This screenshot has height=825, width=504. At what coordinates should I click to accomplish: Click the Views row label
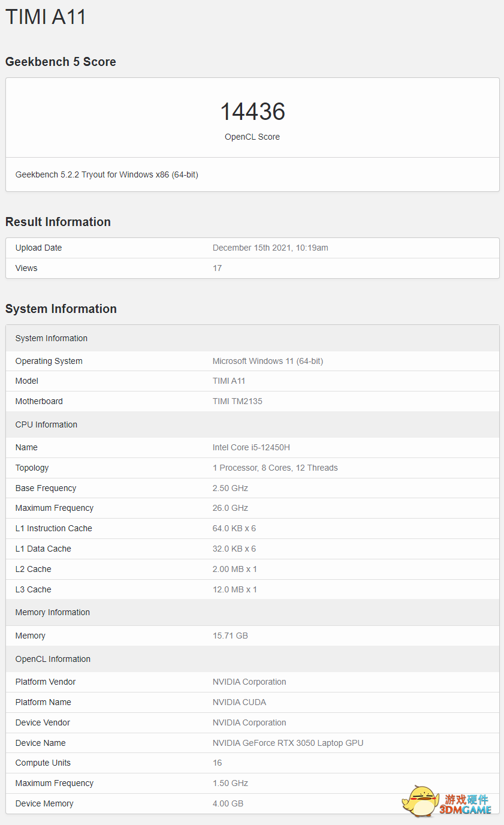pos(26,268)
